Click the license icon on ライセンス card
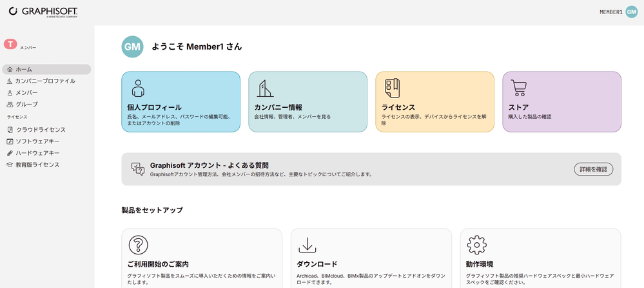Viewport: 644px width, 288px height. (x=392, y=88)
